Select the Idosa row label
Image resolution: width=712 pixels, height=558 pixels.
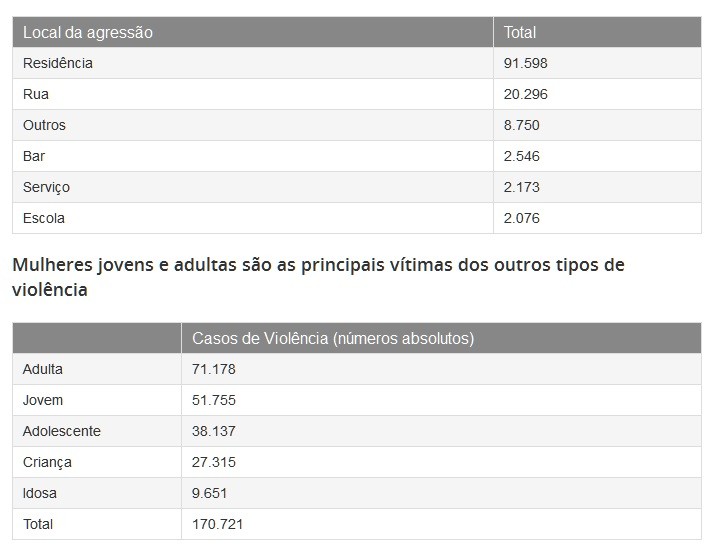pyautogui.click(x=40, y=493)
